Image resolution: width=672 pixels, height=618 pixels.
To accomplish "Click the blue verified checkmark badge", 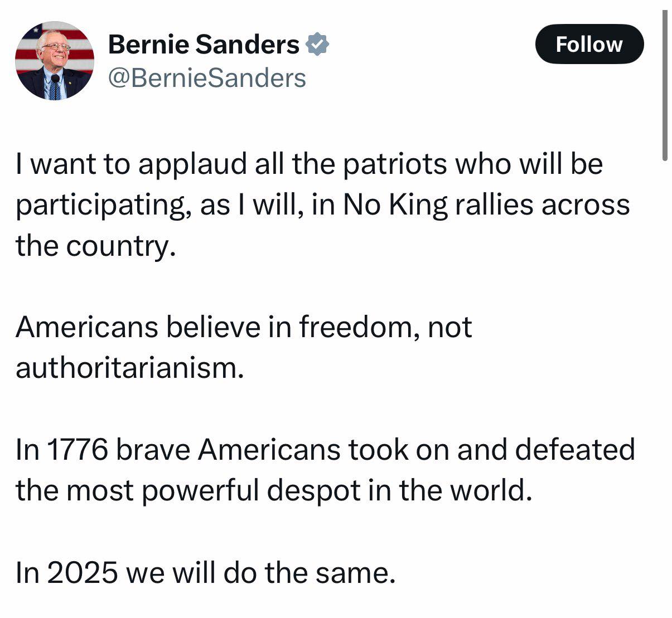I will (x=317, y=44).
